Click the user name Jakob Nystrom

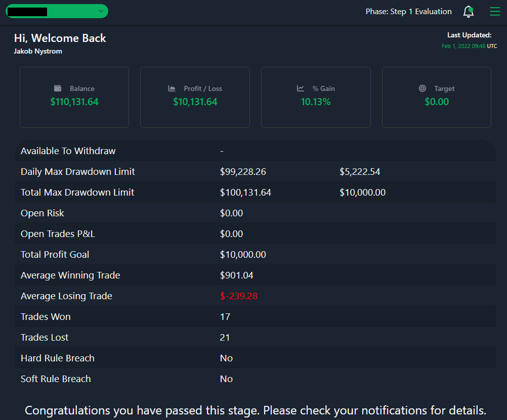pos(38,52)
